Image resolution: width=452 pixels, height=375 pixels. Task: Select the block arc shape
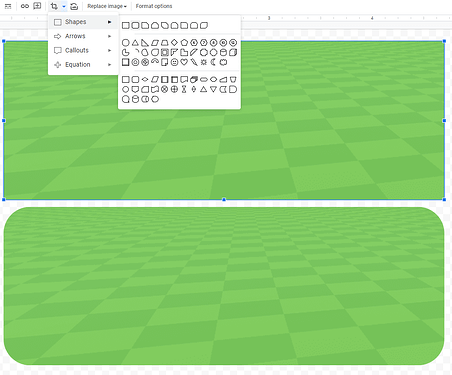point(155,61)
